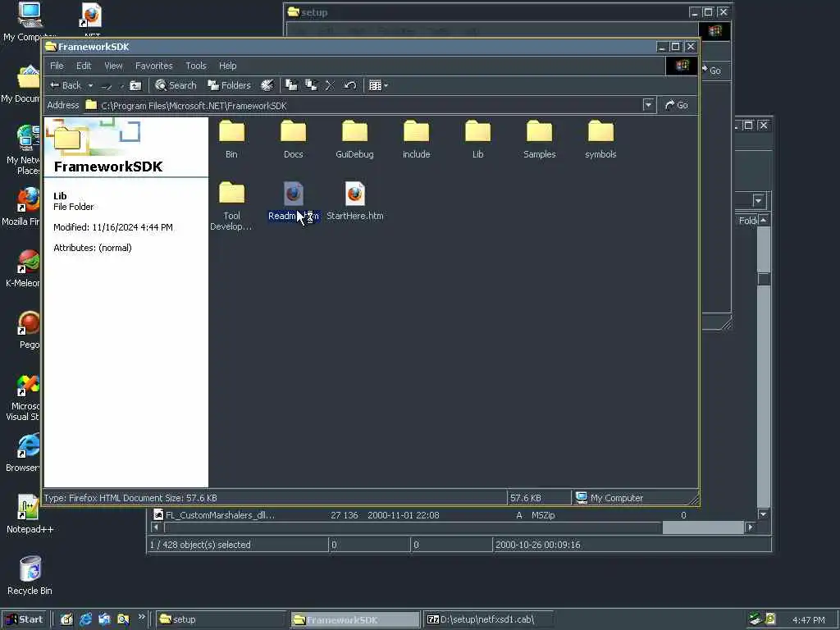
Task: Click the second system tray icon
Action: pos(769,619)
